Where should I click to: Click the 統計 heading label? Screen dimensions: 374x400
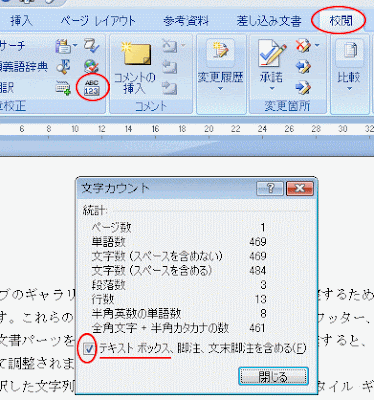[95, 211]
